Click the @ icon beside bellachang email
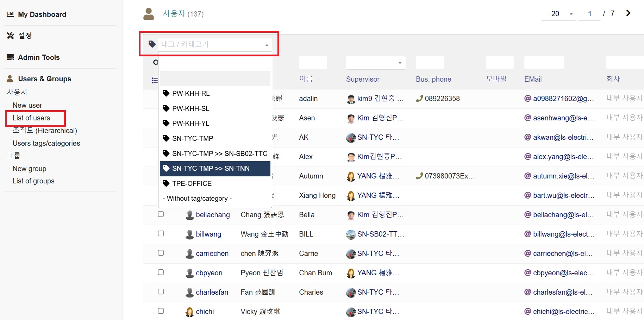 (x=527, y=214)
